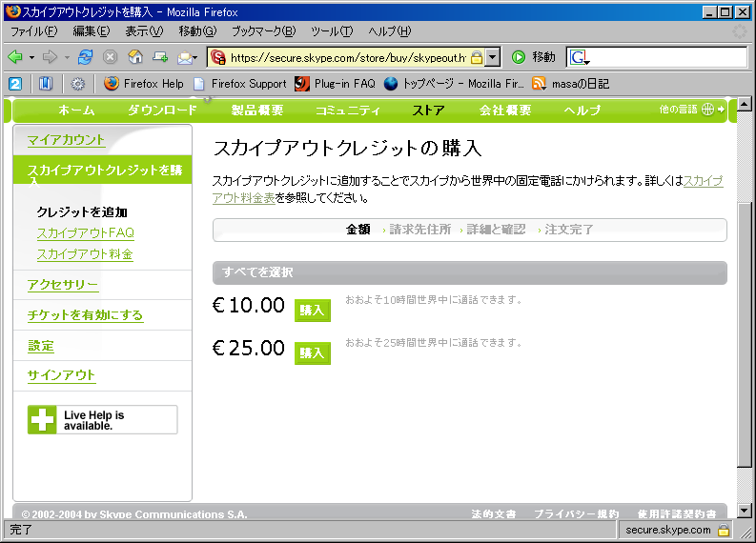Open the Plug-in FAQ bookmark
The image size is (756, 543).
(335, 84)
